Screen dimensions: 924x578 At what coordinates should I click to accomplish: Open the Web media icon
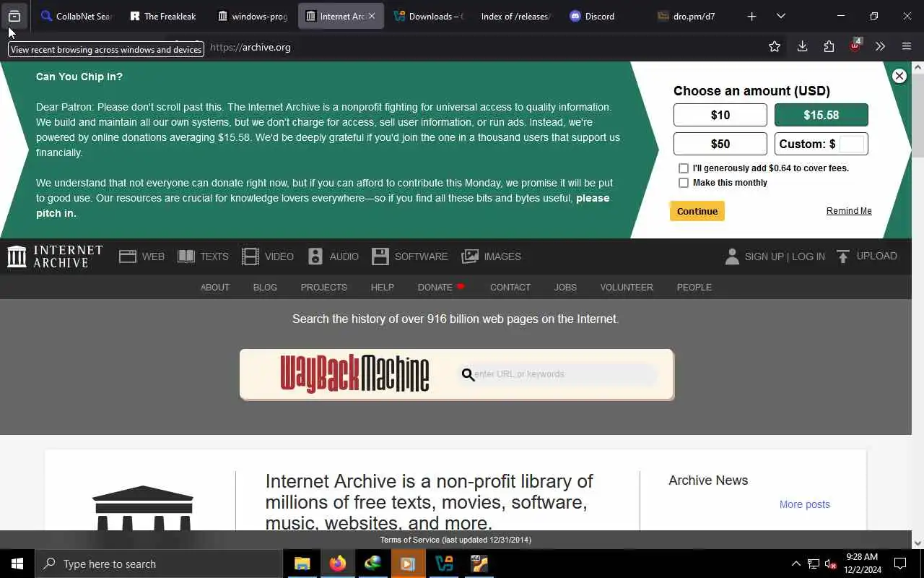(x=128, y=256)
